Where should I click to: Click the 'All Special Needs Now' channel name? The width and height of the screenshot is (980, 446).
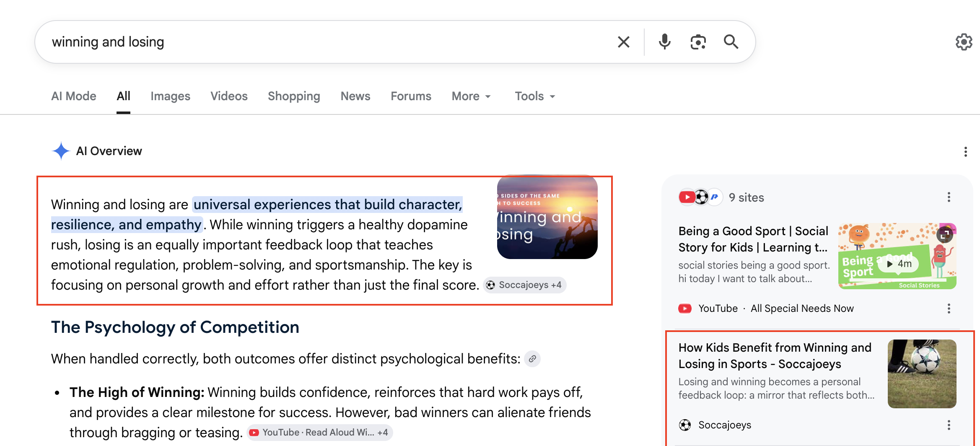pos(802,309)
